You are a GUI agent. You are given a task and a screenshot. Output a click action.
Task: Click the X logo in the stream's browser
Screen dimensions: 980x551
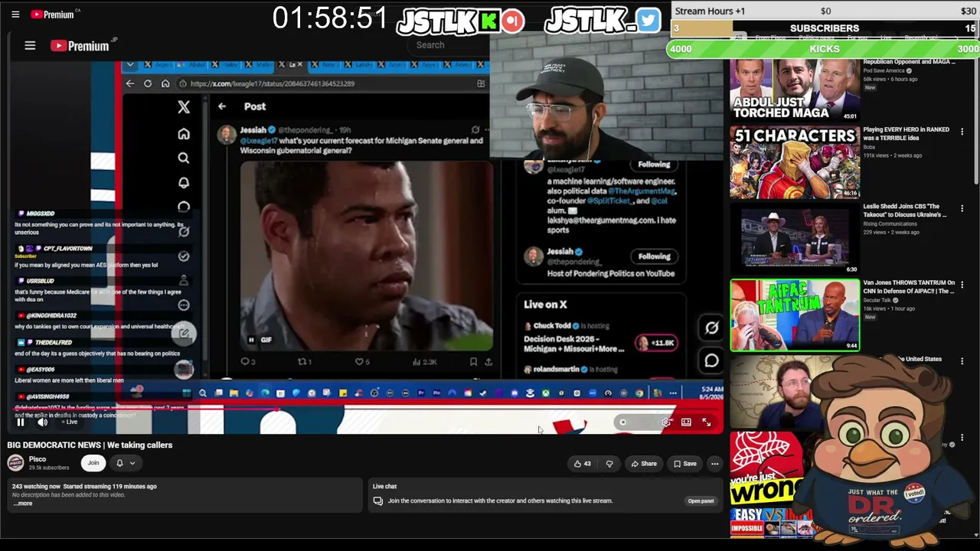[x=184, y=108]
